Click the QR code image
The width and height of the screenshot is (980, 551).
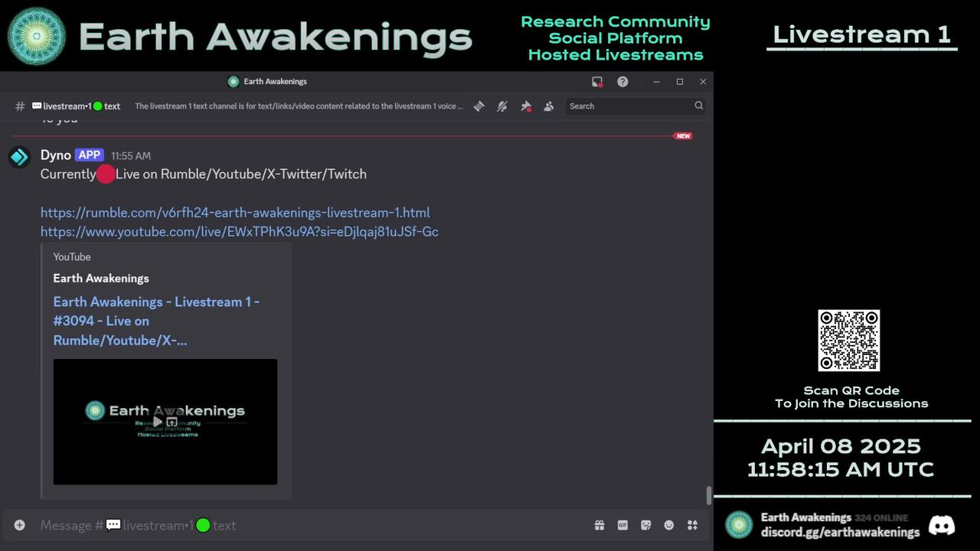coord(849,341)
